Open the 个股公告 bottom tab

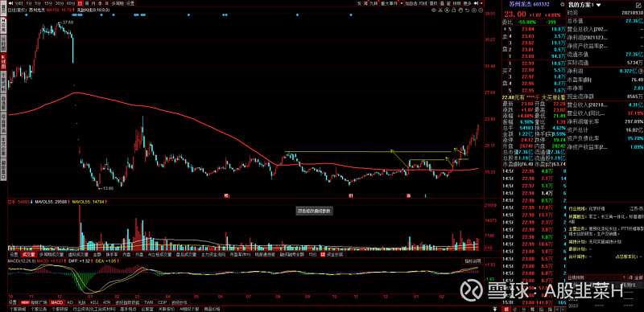[x=39, y=309]
